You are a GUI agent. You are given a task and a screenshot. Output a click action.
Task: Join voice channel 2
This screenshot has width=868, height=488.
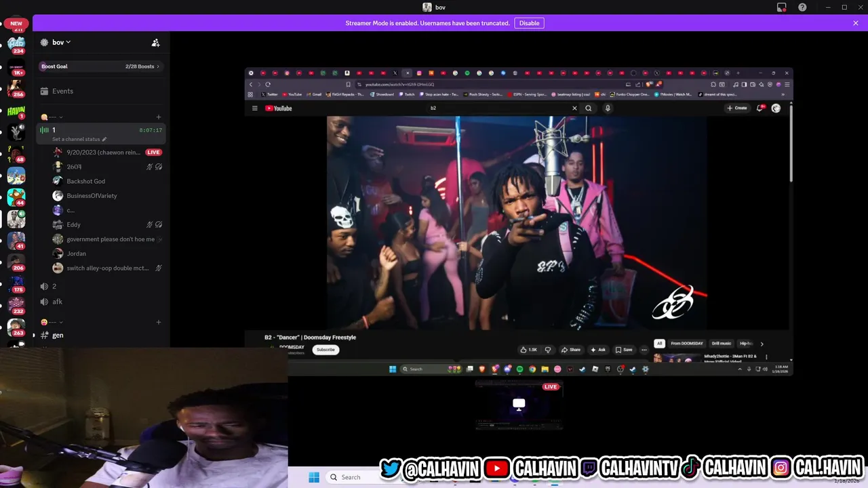(100, 287)
